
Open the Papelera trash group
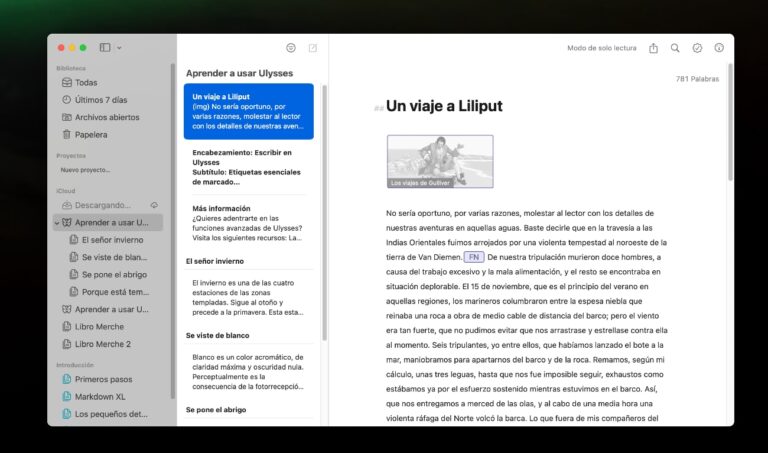108,135
